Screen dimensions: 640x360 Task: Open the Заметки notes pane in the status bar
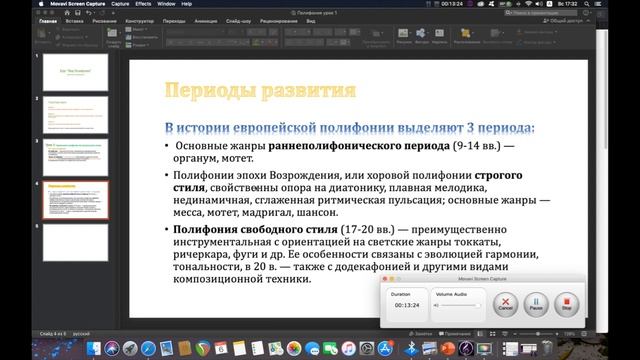(x=420, y=334)
